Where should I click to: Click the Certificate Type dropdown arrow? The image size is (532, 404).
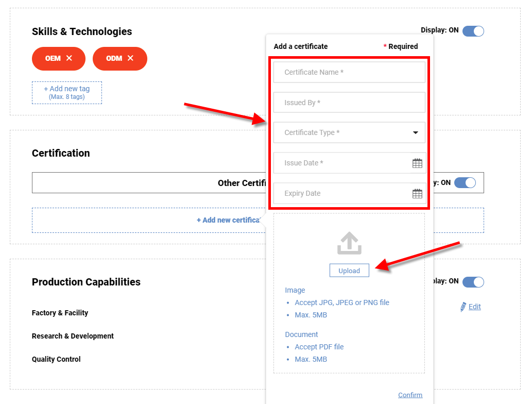point(415,133)
